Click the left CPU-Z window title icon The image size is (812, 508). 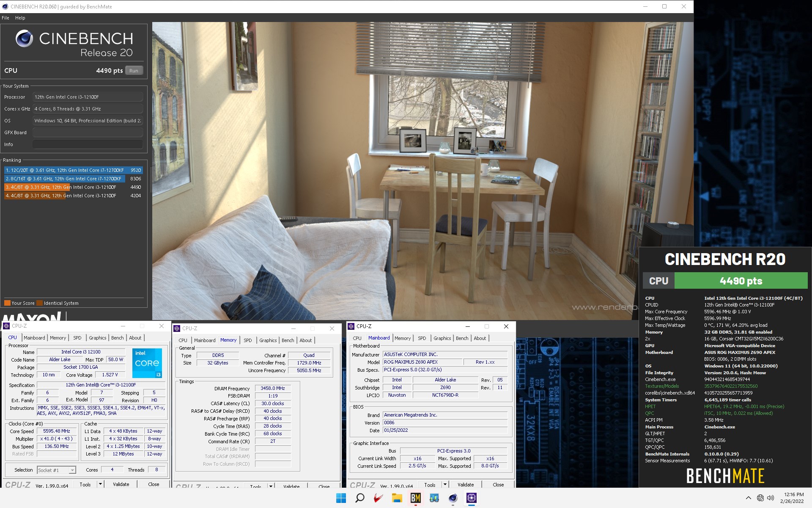[6, 326]
